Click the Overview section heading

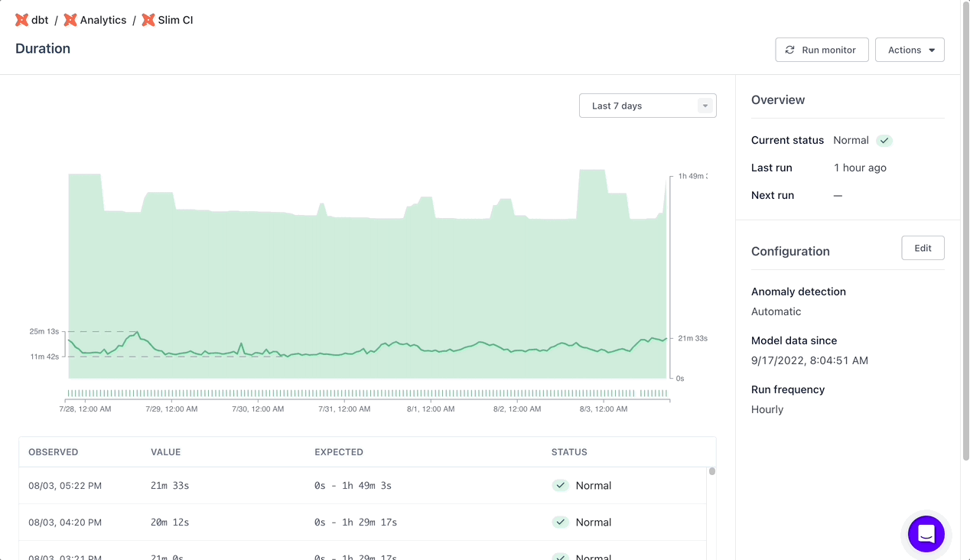tap(778, 99)
